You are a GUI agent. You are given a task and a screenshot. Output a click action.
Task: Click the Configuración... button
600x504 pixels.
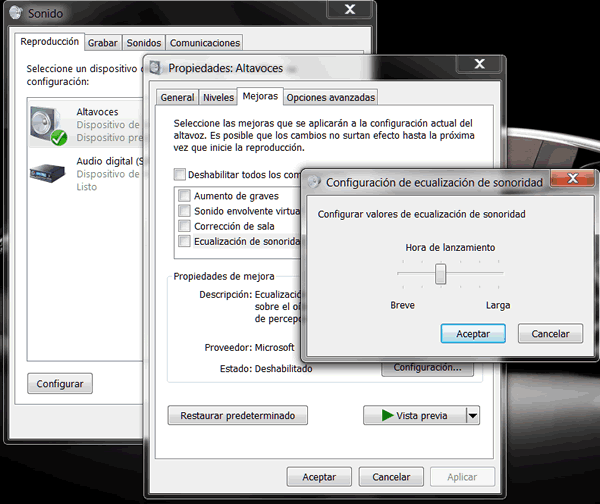pos(427,369)
